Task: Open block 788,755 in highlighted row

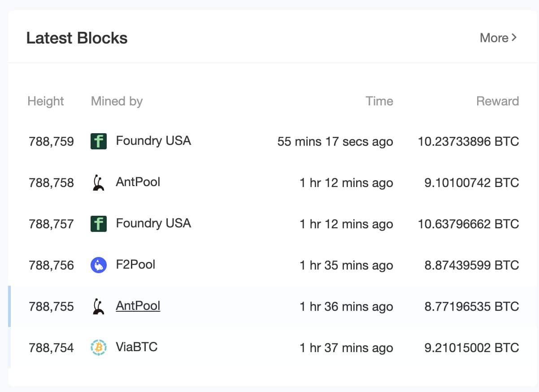Action: pos(51,307)
